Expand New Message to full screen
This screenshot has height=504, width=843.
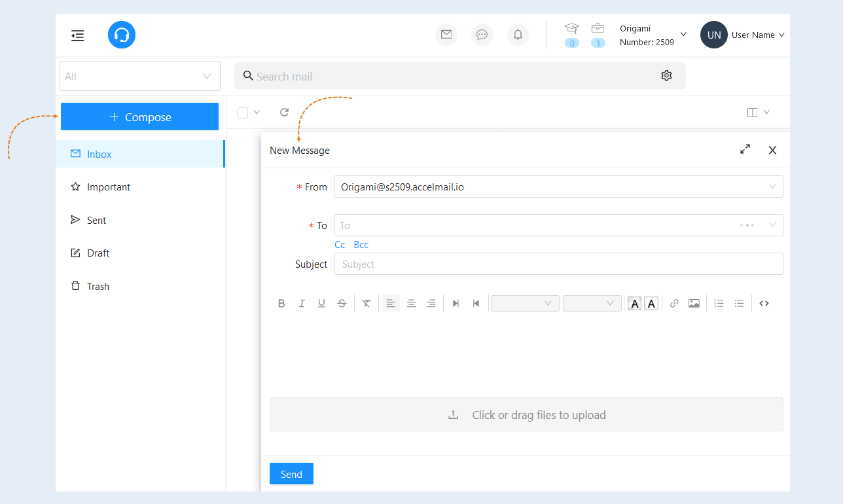click(x=745, y=150)
